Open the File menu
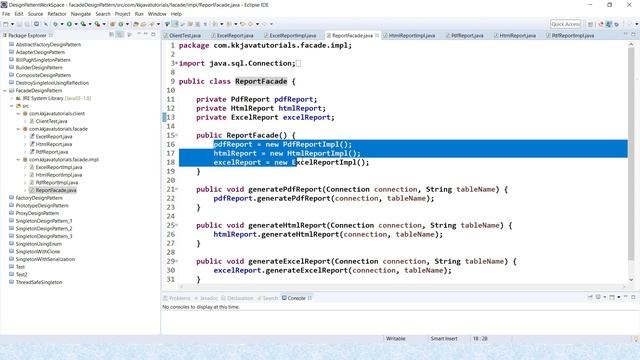640x360 pixels. [6, 14]
